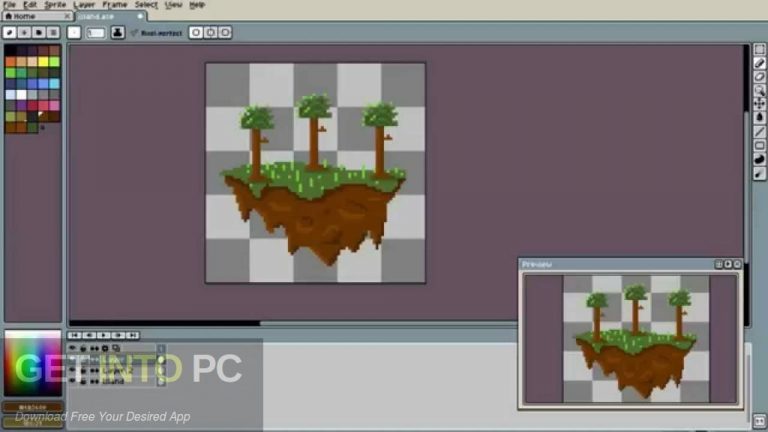768x432 pixels.
Task: Select the Zoom magnifier tool
Action: (759, 90)
